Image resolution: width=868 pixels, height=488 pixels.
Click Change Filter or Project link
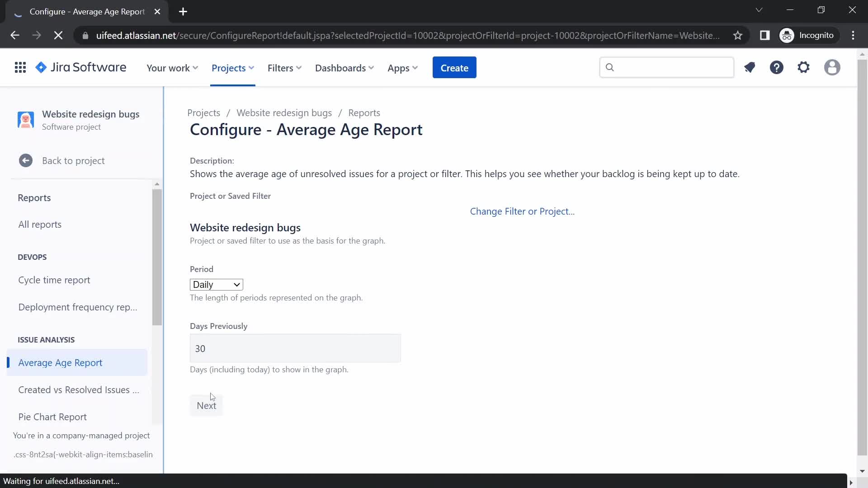[522, 211]
